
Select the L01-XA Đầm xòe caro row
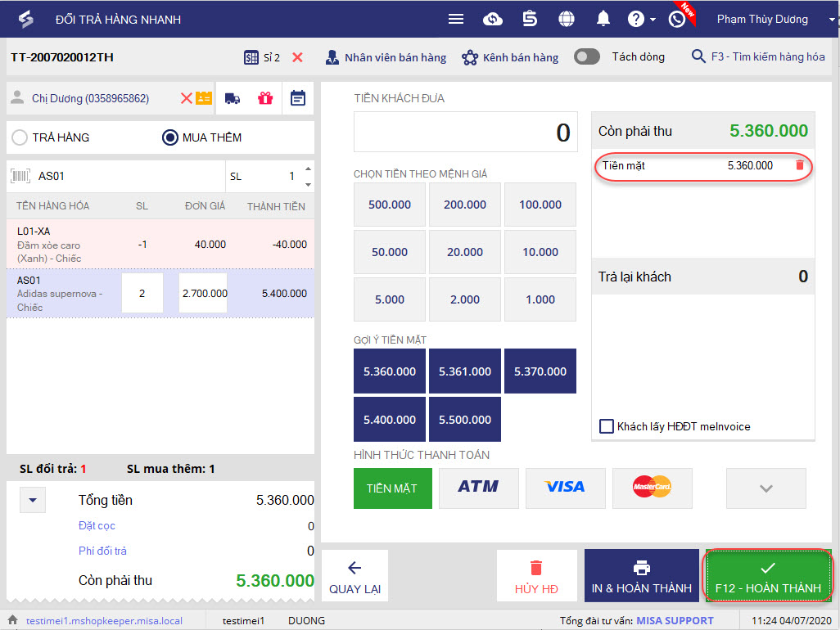click(x=160, y=245)
